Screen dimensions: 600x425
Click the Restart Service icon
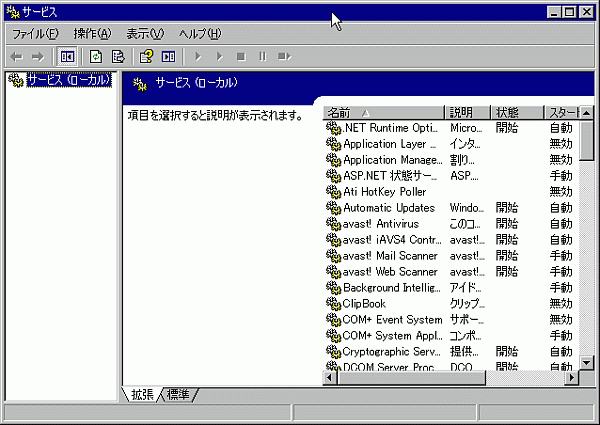click(x=284, y=57)
